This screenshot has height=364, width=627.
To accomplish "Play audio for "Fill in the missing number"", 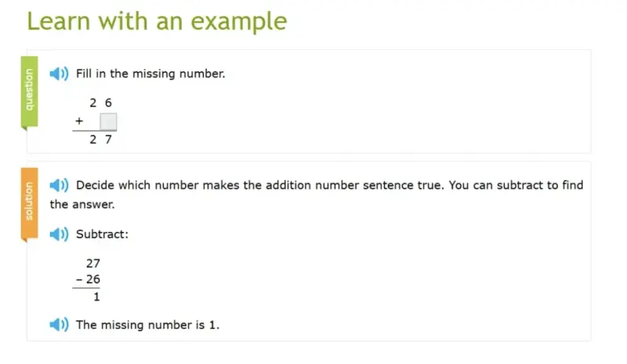I will tap(59, 74).
